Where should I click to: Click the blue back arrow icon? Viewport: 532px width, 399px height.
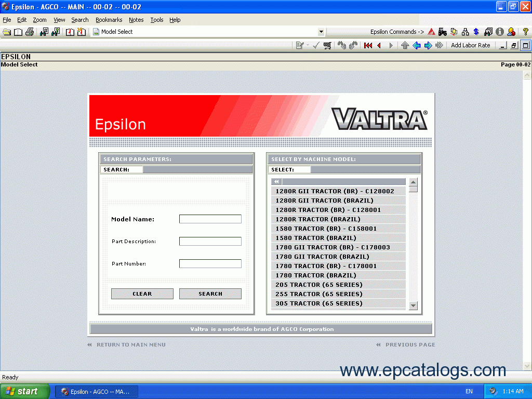[416, 45]
